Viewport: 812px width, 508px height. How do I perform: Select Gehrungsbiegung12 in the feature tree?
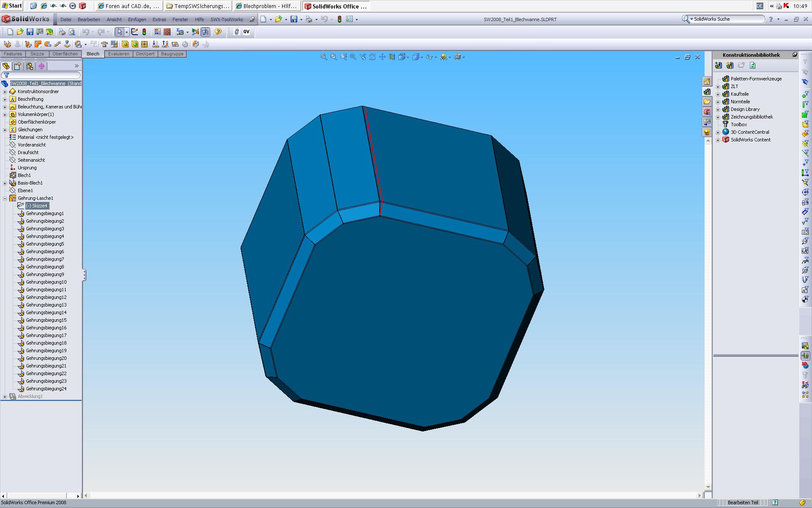[46, 297]
